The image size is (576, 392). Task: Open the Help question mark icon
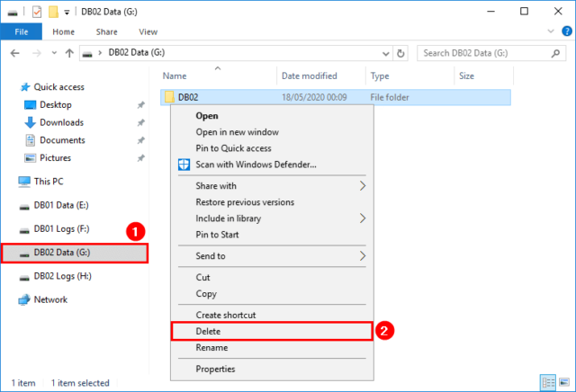[567, 31]
